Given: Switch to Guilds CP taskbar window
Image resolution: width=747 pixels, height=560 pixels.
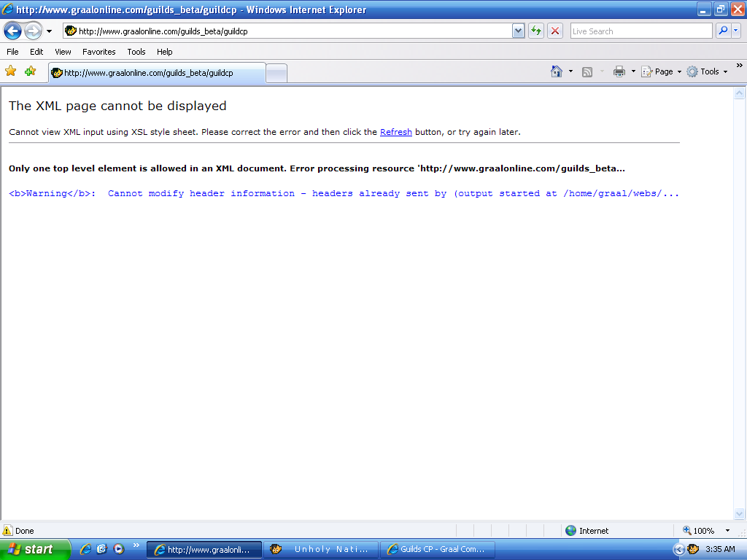Looking at the screenshot, I should [438, 549].
